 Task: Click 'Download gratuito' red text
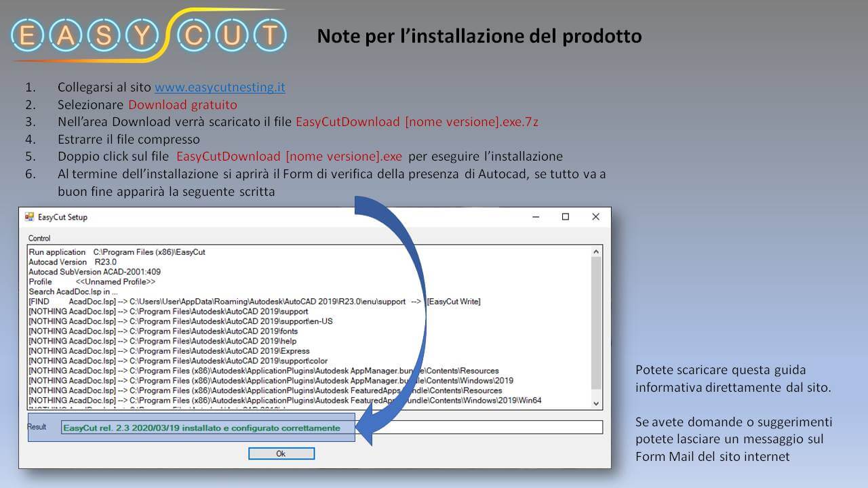(x=182, y=105)
